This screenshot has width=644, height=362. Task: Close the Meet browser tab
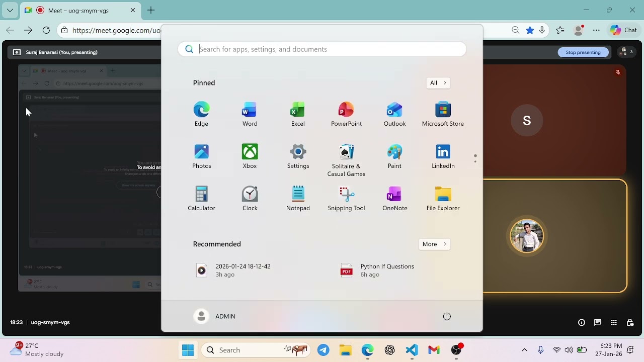pyautogui.click(x=133, y=10)
